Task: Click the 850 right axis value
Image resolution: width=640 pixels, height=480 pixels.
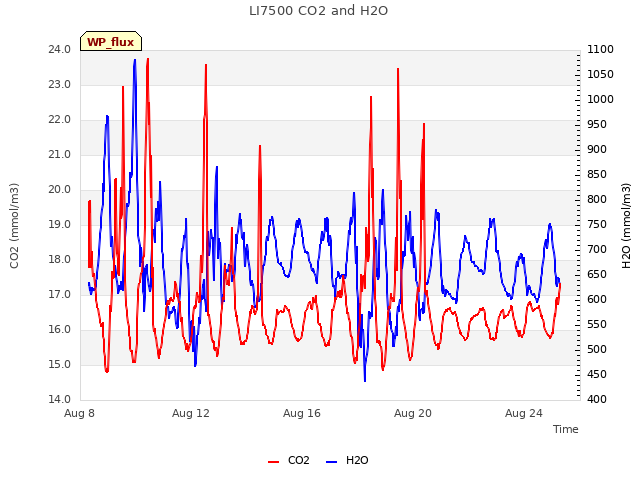Action: coord(597,174)
